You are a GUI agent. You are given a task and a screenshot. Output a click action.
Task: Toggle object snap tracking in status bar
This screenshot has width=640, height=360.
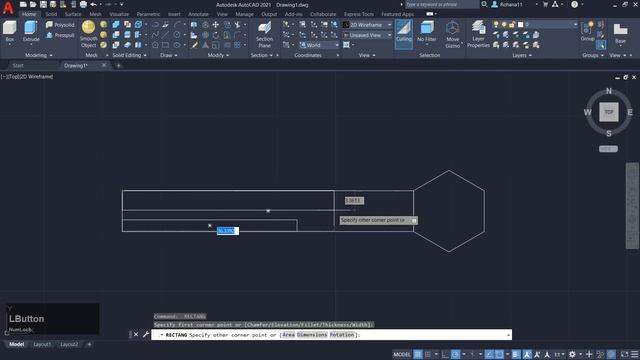click(x=489, y=354)
